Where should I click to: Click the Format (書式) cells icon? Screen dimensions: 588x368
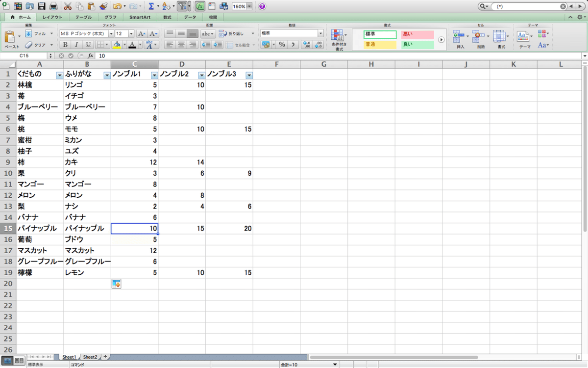coord(500,36)
